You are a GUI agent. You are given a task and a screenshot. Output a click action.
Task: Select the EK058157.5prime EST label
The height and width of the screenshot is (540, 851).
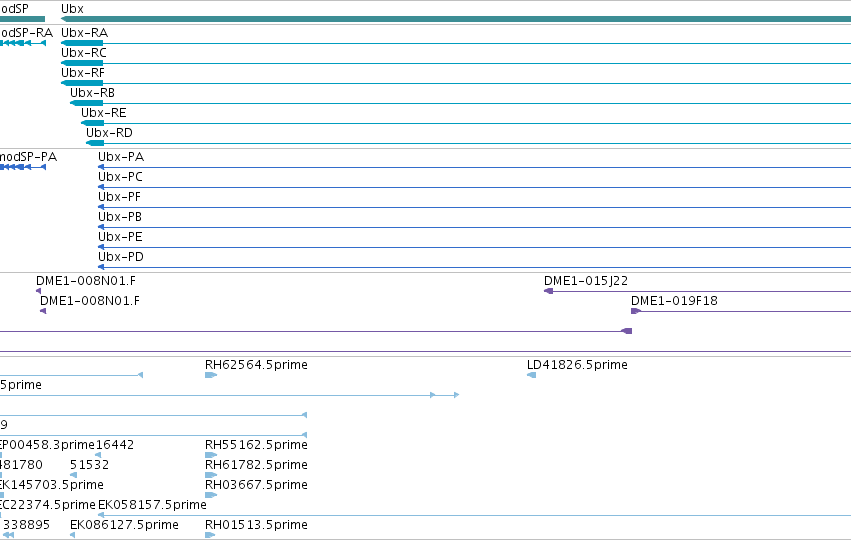click(x=153, y=505)
